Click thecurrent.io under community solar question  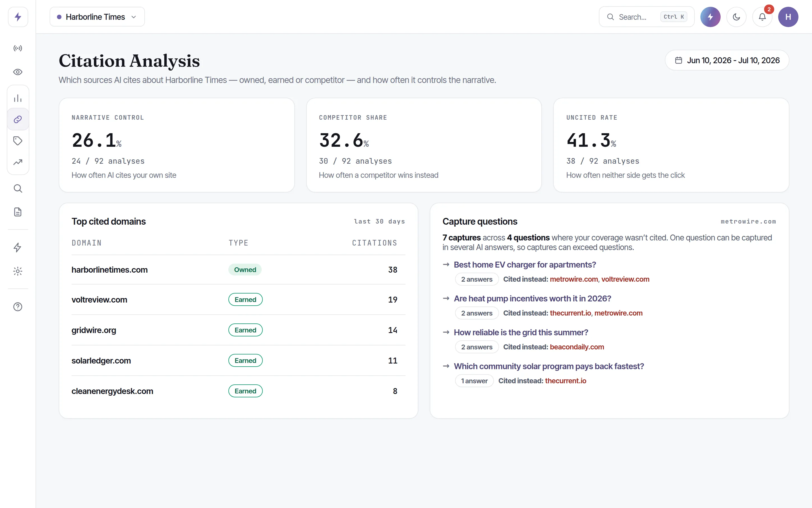pos(565,381)
